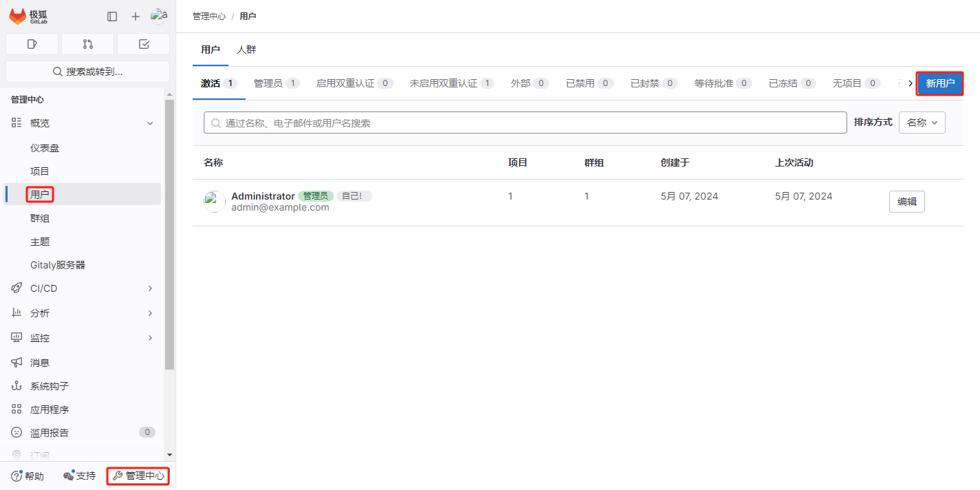The image size is (980, 490).
Task: Click the 新用户 button
Action: point(940,83)
